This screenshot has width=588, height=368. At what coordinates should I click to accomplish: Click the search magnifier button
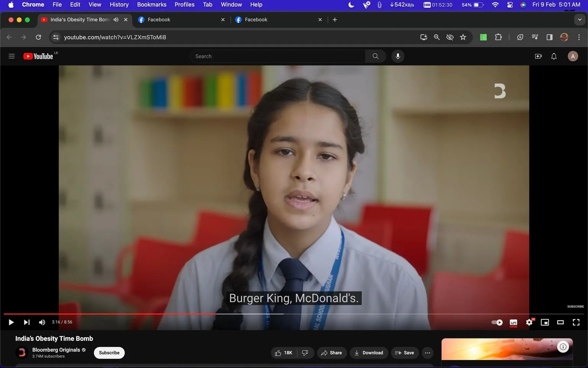click(x=376, y=56)
